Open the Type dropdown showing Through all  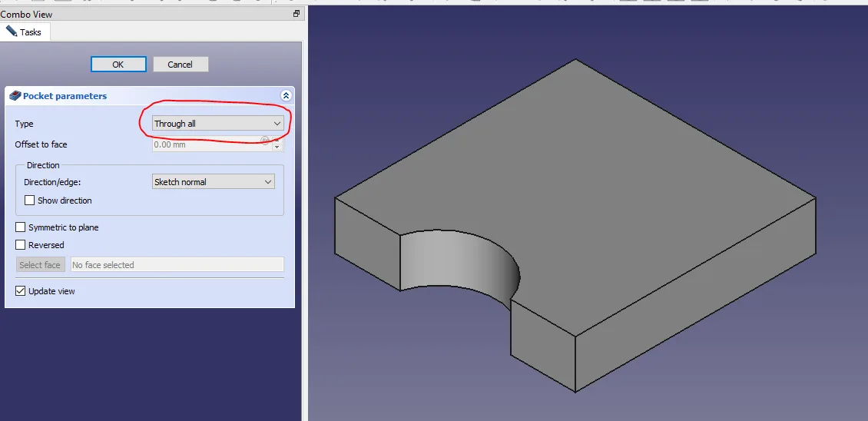click(x=218, y=124)
